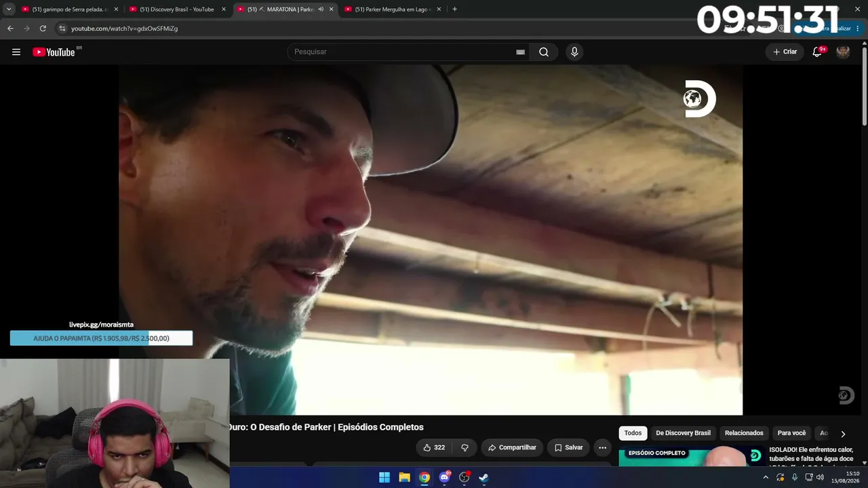
Task: Select the Para você filter chip
Action: pos(791,433)
